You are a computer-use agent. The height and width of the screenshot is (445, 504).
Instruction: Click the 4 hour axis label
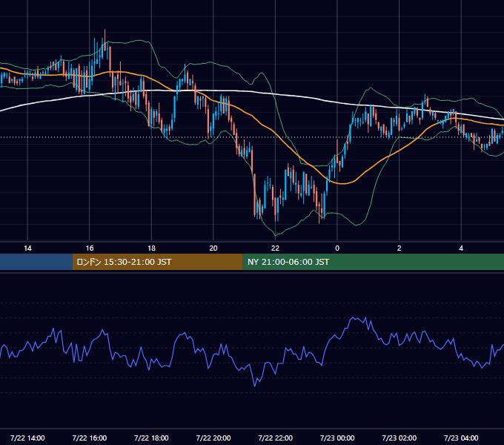461,248
